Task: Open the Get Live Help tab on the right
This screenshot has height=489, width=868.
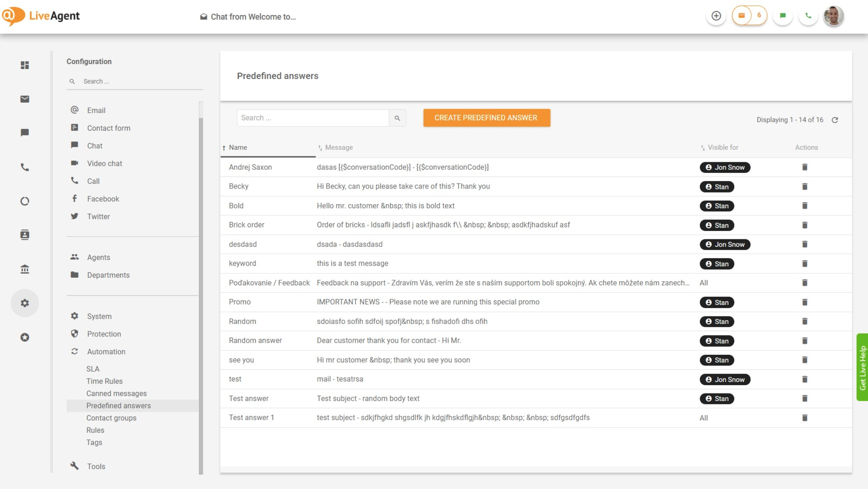Action: pyautogui.click(x=862, y=364)
